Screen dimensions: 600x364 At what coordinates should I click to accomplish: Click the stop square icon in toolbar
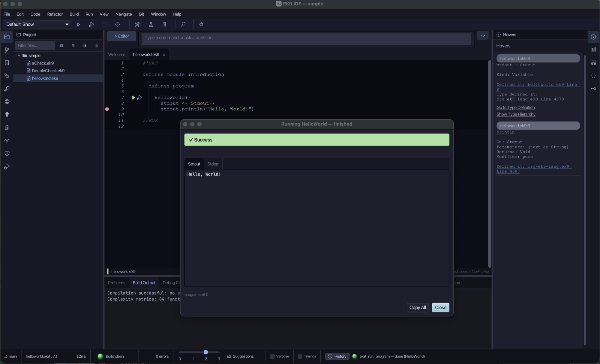coord(104,25)
